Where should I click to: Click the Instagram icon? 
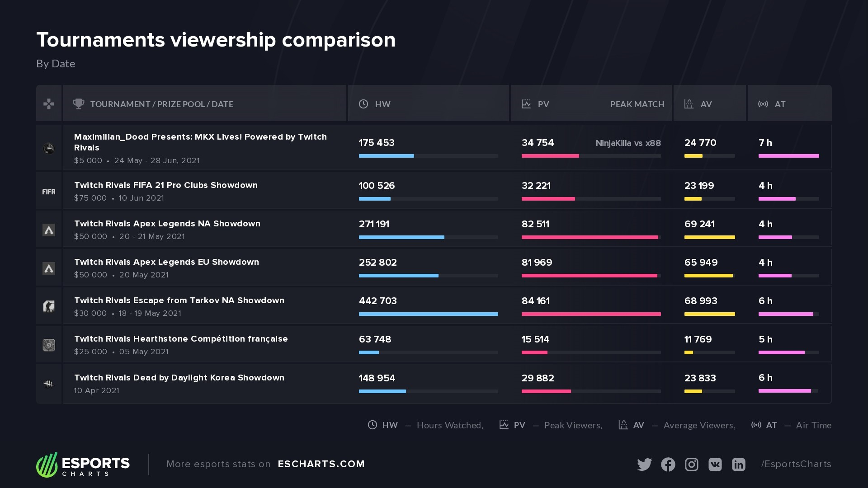[x=691, y=465]
